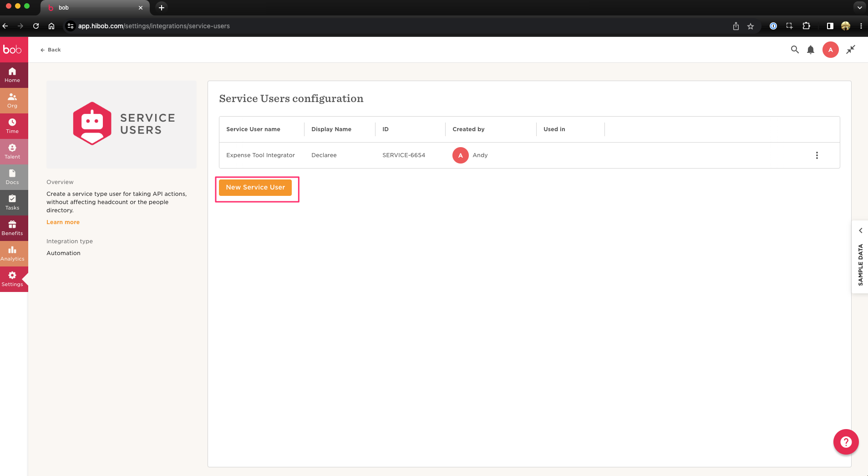Follow the Learn more link

(63, 222)
